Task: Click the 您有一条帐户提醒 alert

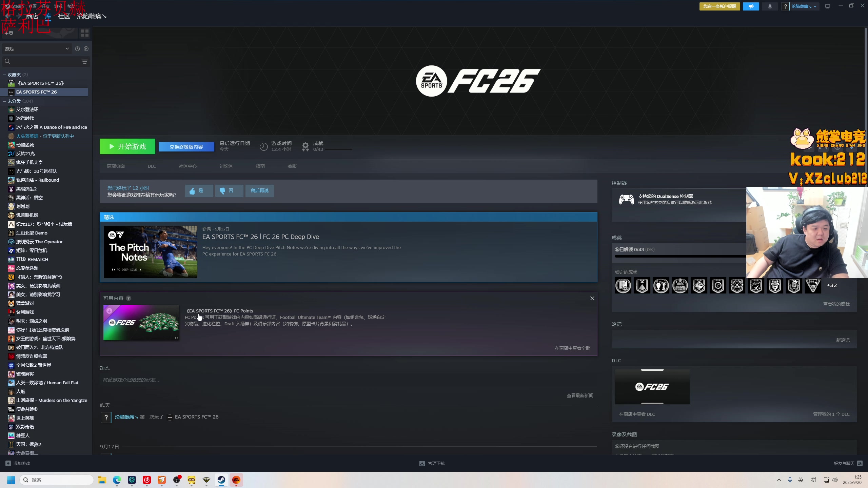Action: (x=720, y=6)
